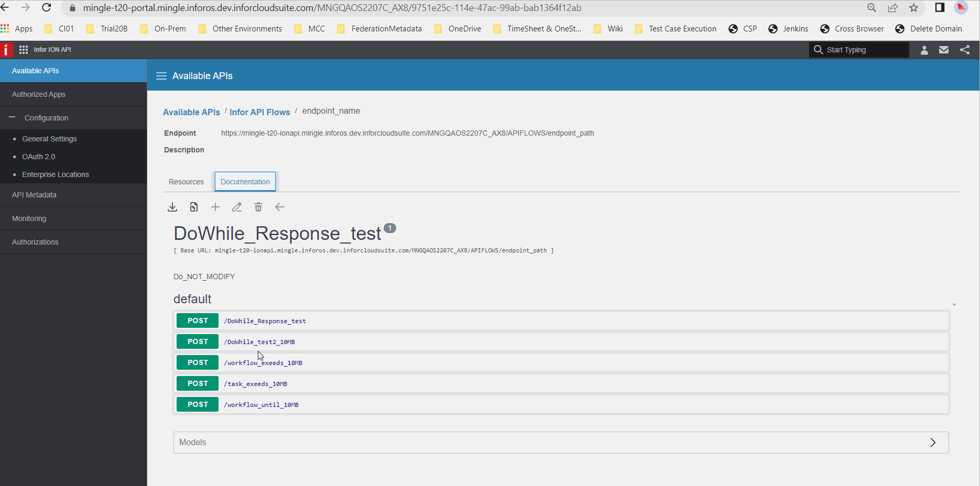The height and width of the screenshot is (486, 980).
Task: Click the version badge 1 next to title
Action: [x=390, y=228]
